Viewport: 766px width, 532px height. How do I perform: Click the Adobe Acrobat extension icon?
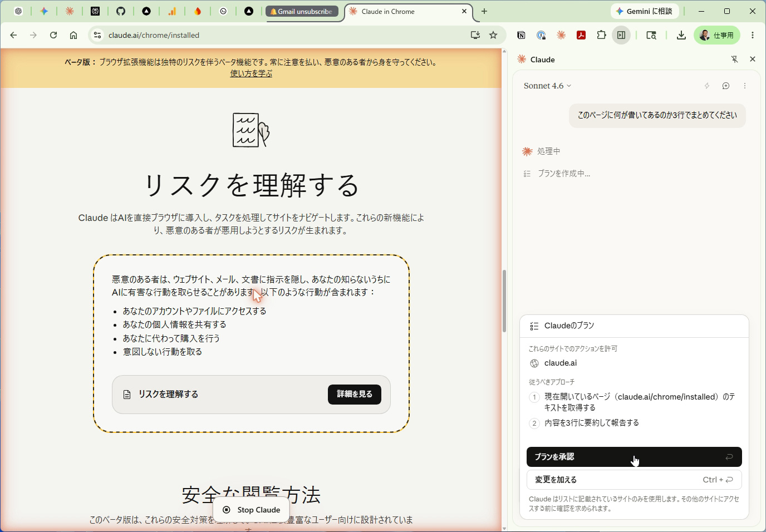tap(581, 35)
